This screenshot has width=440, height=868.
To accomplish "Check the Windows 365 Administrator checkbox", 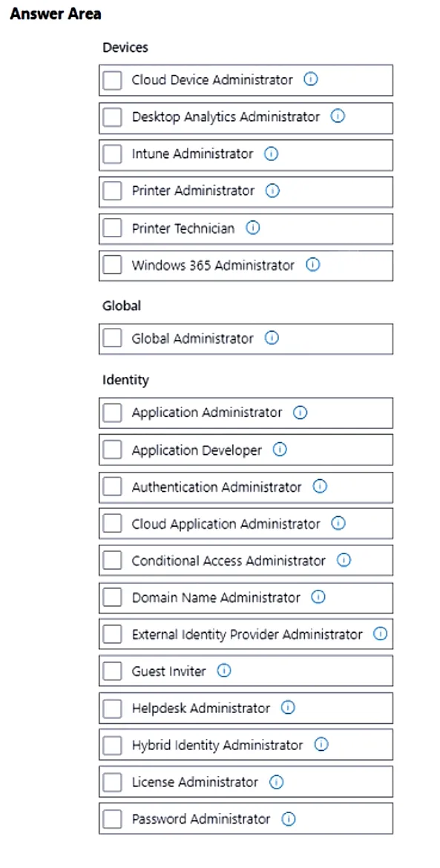I will point(112,265).
